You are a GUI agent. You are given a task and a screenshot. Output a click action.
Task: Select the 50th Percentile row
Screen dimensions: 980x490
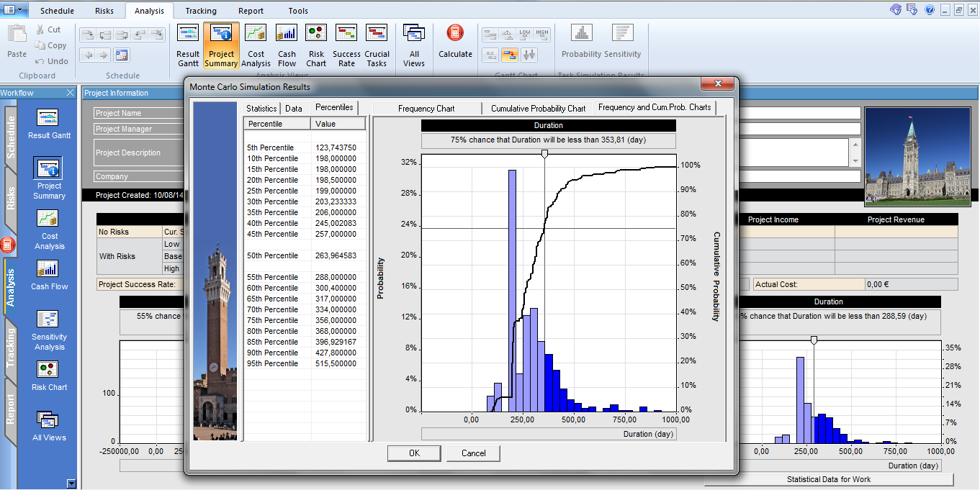click(x=305, y=255)
